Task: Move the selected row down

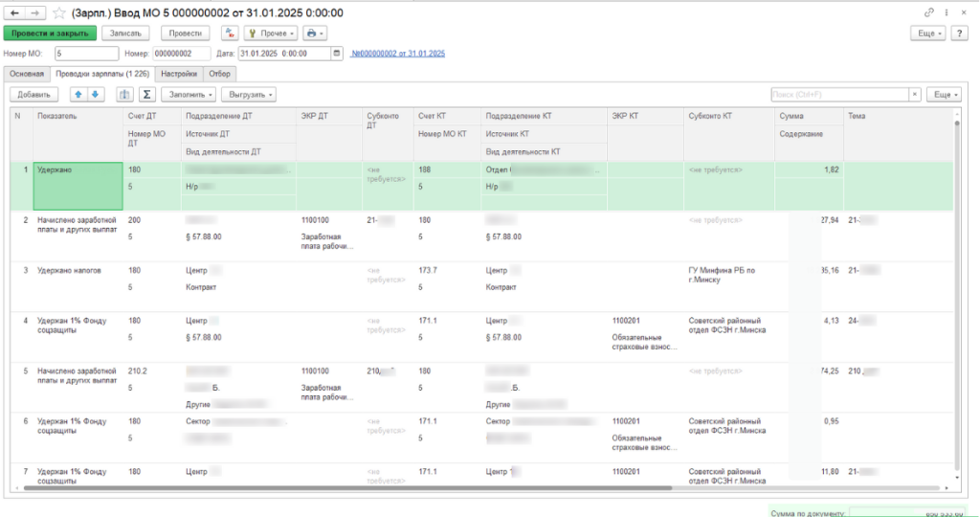Action: point(95,94)
